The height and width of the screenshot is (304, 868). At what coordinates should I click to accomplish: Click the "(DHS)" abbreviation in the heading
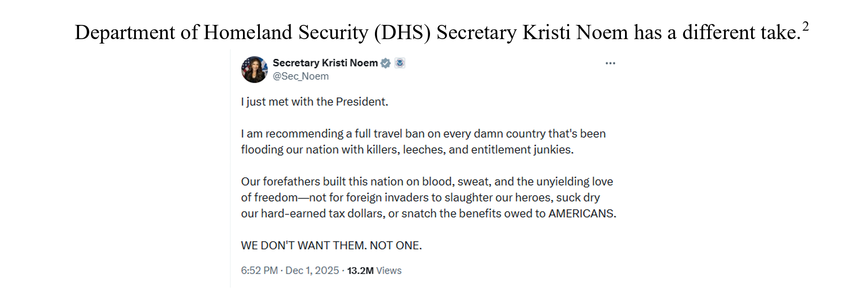pos(402,33)
